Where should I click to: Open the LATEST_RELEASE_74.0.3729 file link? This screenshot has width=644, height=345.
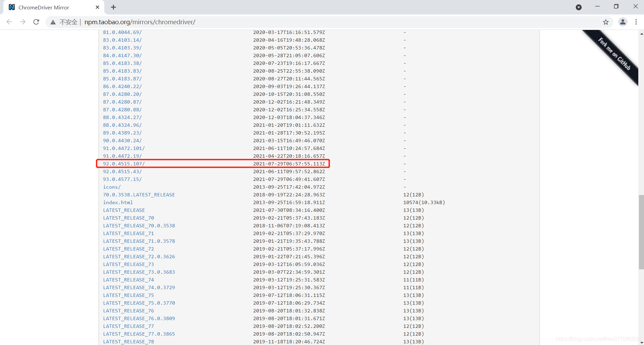pos(139,287)
